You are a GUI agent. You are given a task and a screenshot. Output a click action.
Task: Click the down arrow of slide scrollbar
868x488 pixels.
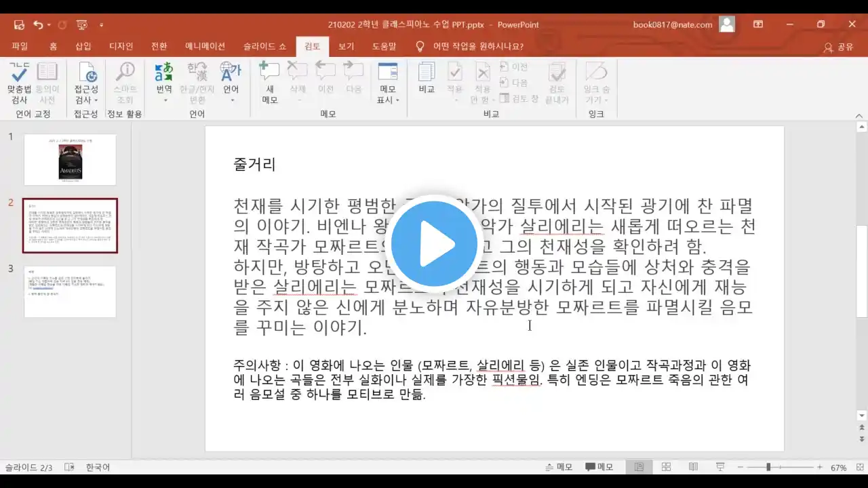862,415
